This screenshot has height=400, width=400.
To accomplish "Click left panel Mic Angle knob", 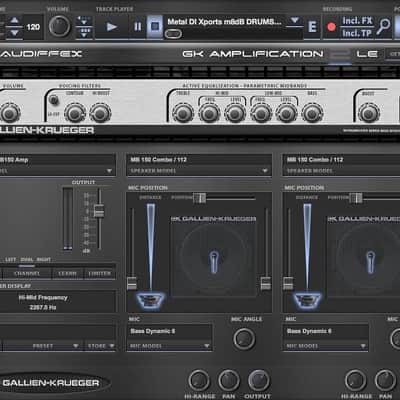I will 244,339.
